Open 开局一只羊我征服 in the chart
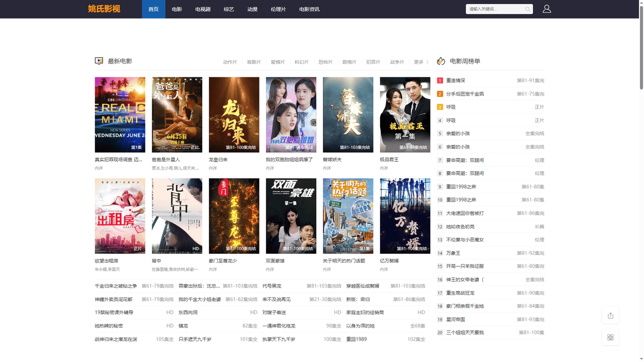 pos(465,266)
